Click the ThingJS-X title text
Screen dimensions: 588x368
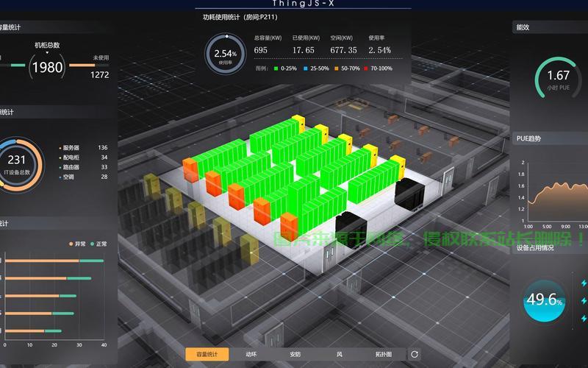tap(303, 4)
